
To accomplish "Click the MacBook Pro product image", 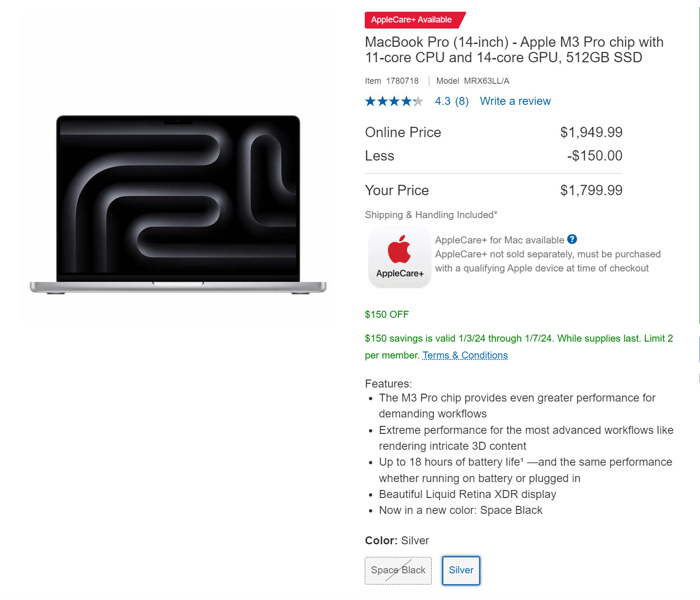I will (178, 205).
